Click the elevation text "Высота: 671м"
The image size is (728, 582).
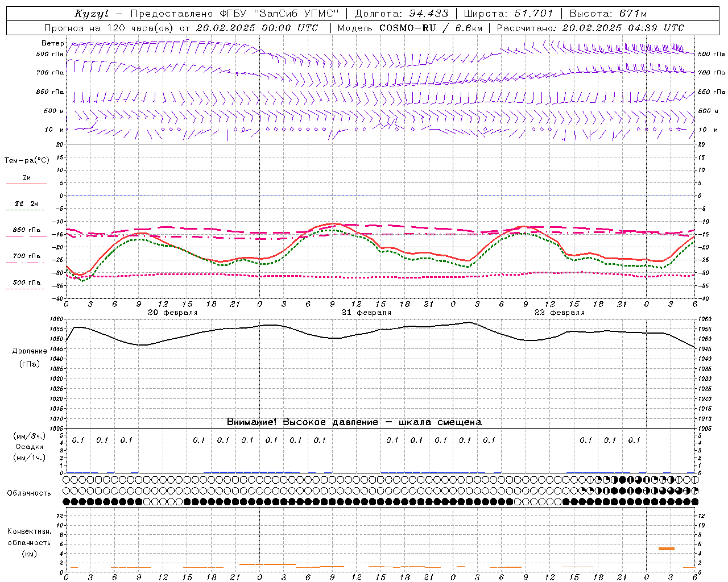click(x=608, y=14)
